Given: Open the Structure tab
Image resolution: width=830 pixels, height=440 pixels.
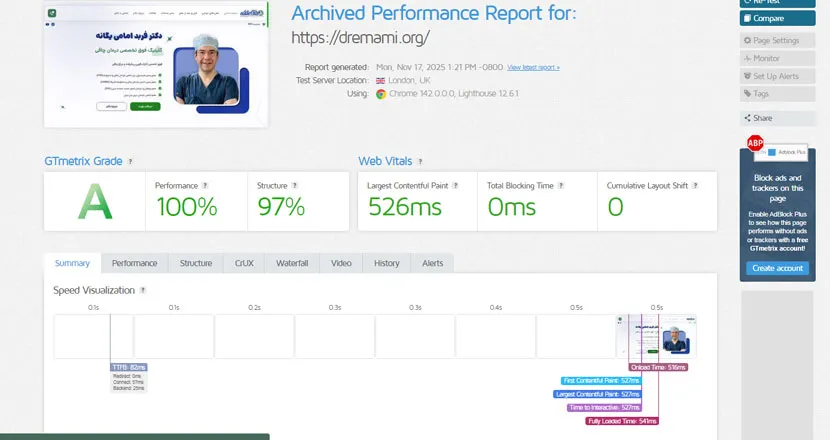Looking at the screenshot, I should point(196,263).
